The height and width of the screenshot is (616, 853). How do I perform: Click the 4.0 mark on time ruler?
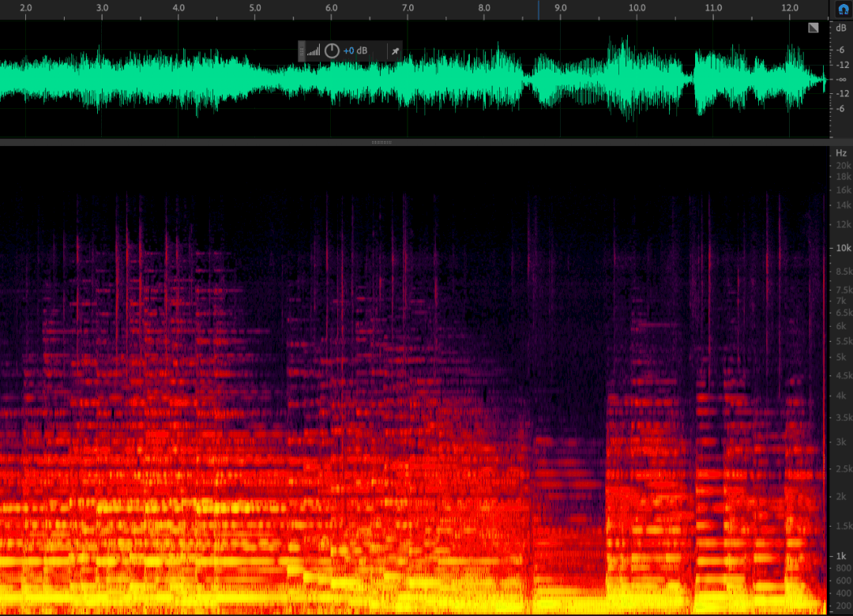(178, 8)
